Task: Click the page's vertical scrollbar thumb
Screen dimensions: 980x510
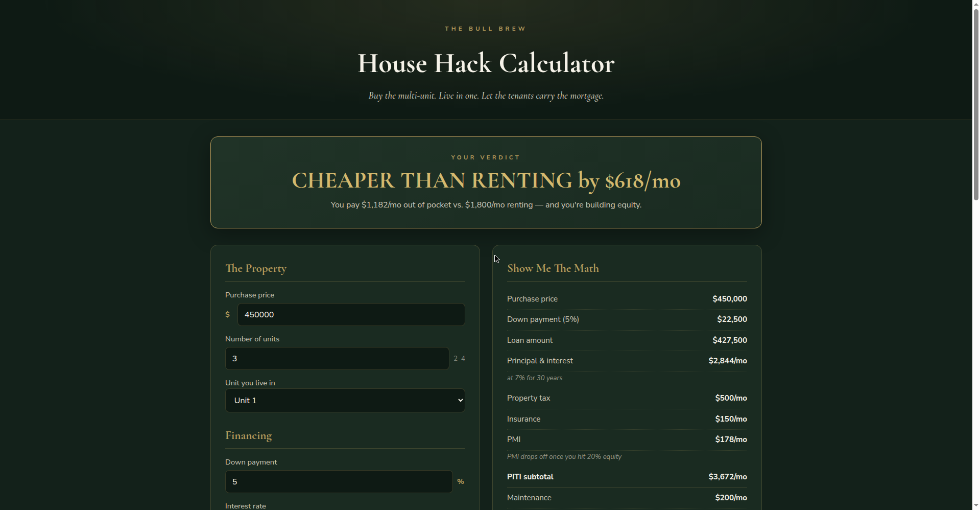Action: [976, 105]
